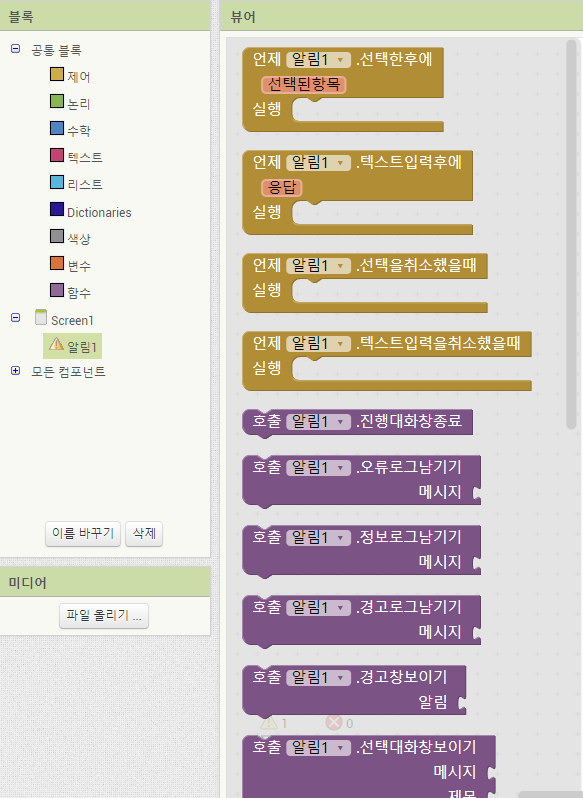Open the 리스트 blocks category
Image resolution: width=583 pixels, height=798 pixels.
(x=85, y=184)
